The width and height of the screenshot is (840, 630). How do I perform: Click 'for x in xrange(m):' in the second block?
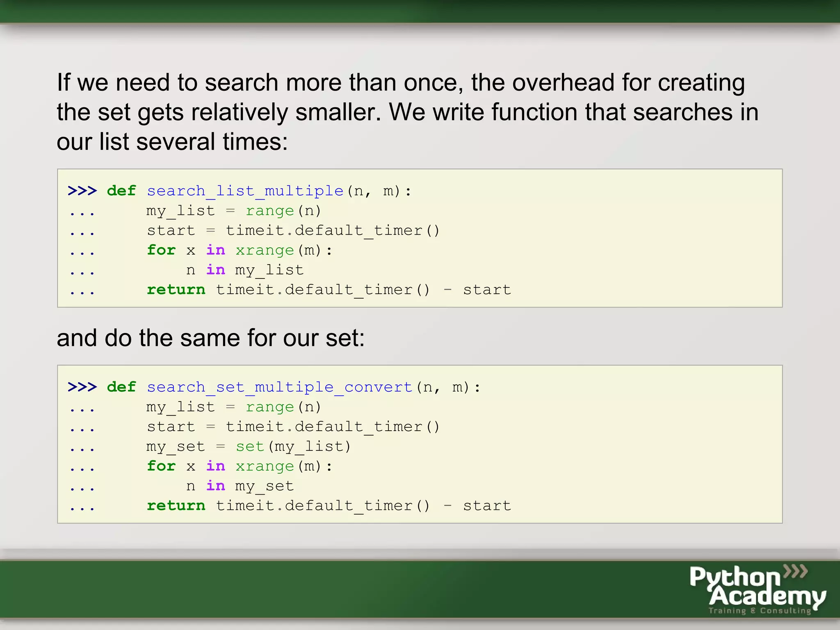tap(240, 466)
